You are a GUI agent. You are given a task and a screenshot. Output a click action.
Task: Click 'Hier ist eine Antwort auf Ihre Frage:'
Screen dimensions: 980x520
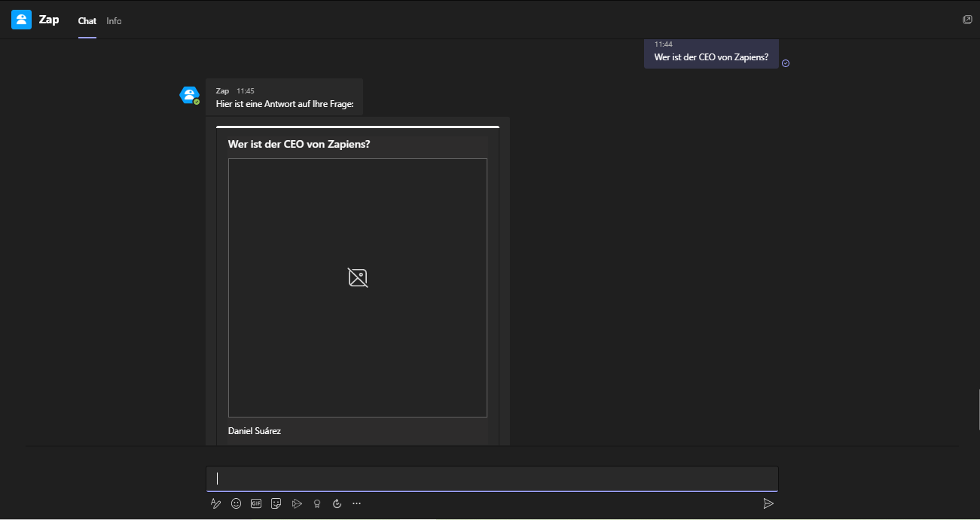pos(285,104)
